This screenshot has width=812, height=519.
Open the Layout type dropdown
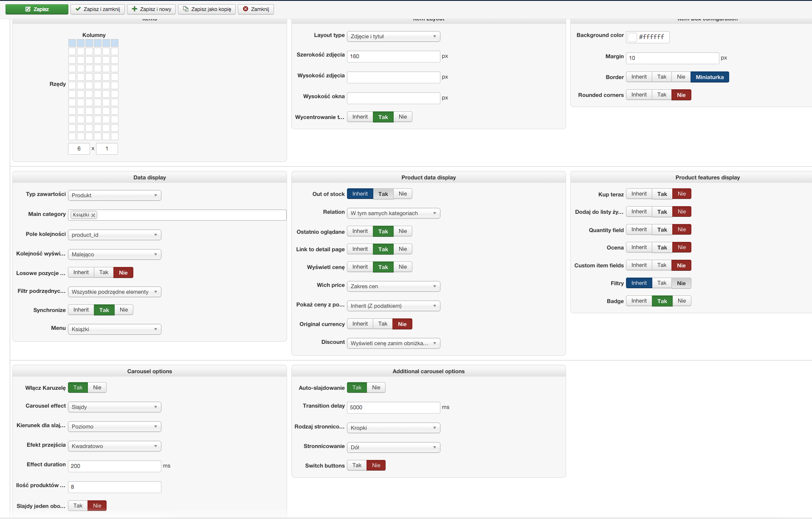[394, 37]
